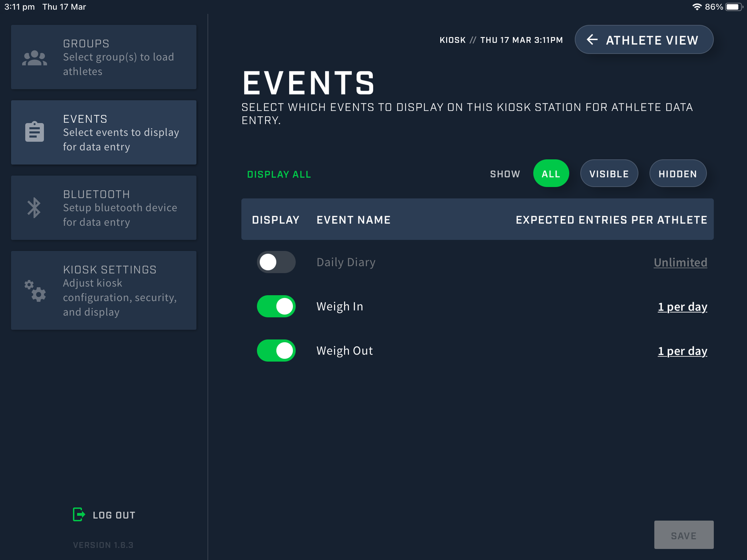
Task: Click the Kiosk Settings gears icon
Action: [x=35, y=291]
